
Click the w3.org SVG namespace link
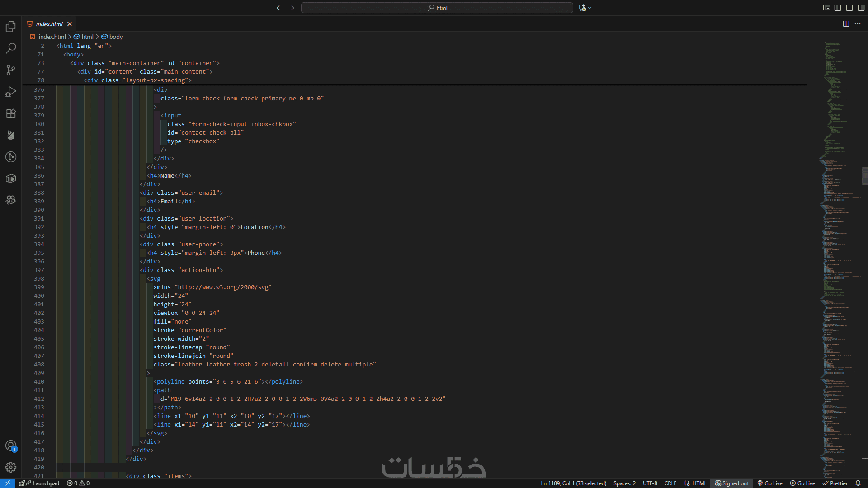pos(223,287)
